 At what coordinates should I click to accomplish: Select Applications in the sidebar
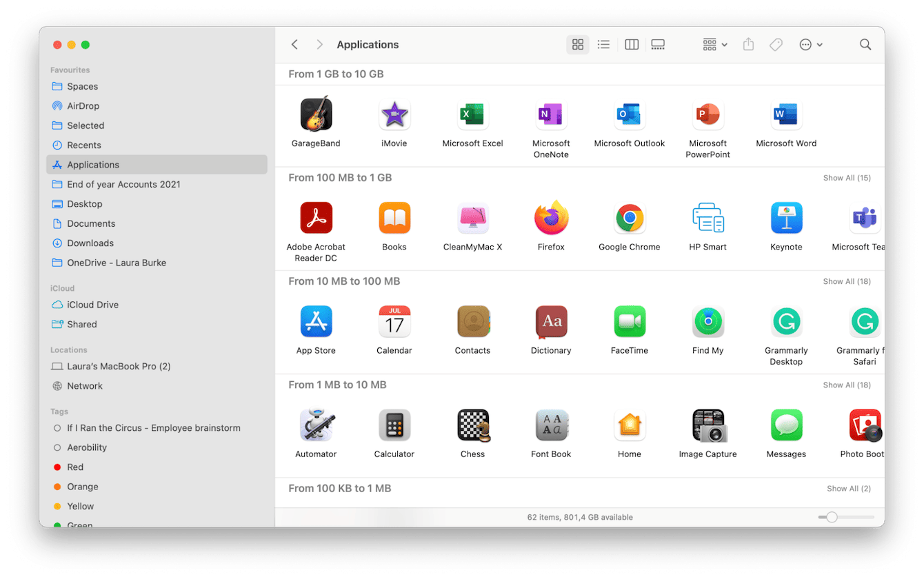coord(157,165)
